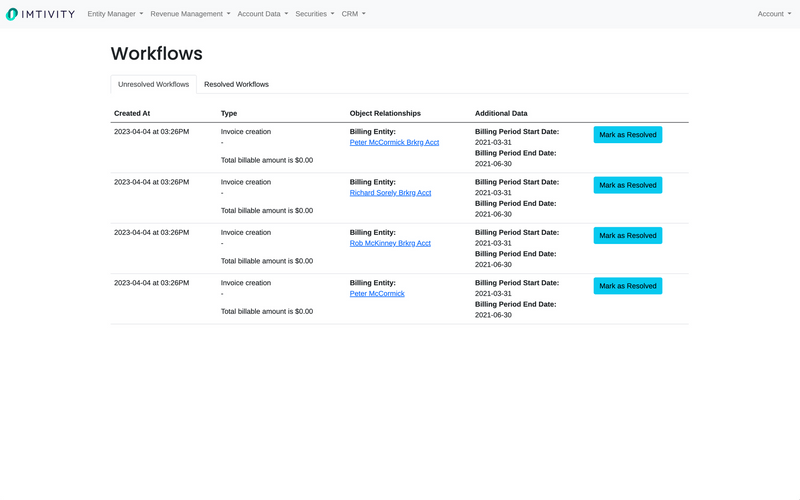Click the Workflows page heading
Viewport: 800px width, 500px height.
156,54
